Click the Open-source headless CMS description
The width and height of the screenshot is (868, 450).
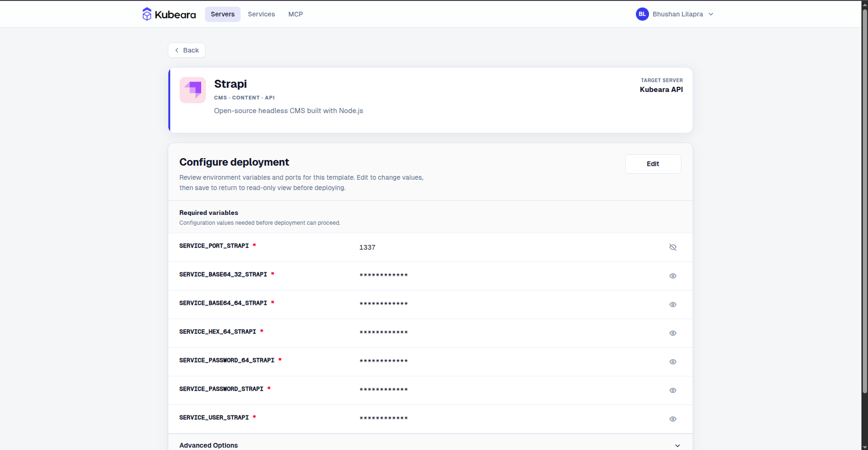[x=288, y=111]
